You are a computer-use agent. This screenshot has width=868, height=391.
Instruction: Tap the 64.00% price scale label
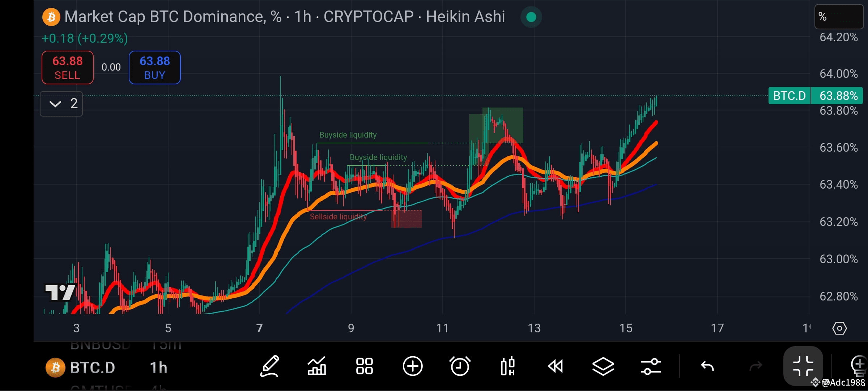click(x=838, y=74)
